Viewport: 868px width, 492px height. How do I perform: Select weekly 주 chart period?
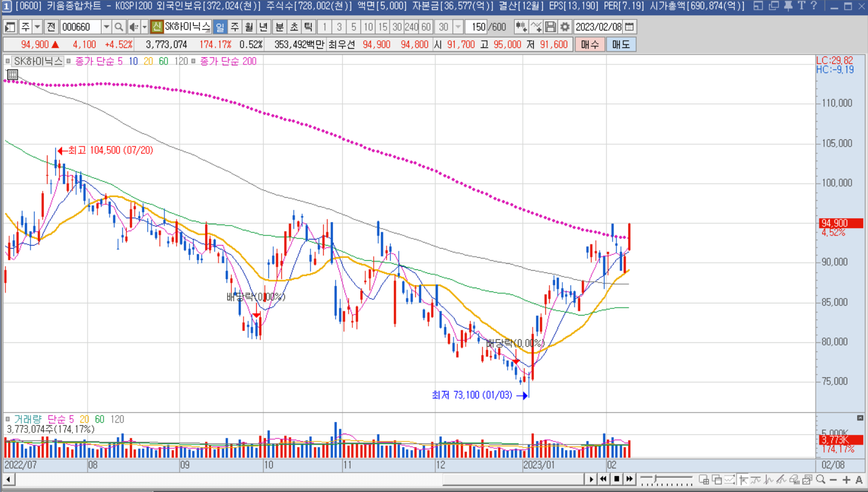click(x=234, y=27)
